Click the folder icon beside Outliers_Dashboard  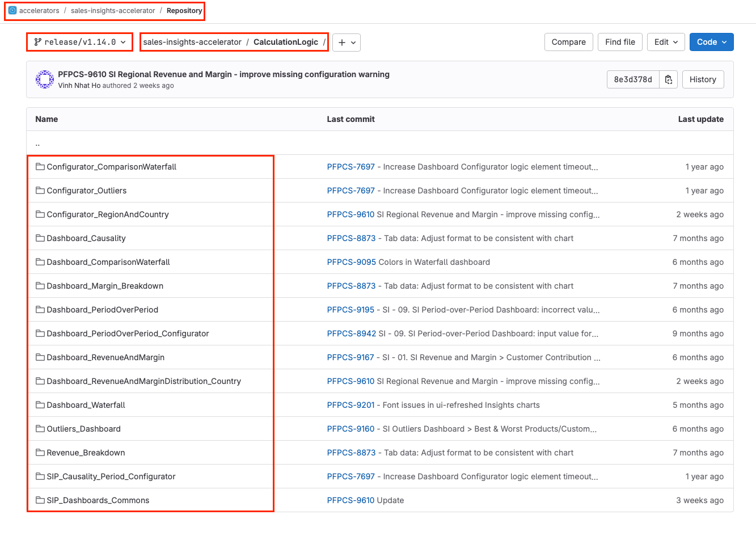[x=40, y=429]
